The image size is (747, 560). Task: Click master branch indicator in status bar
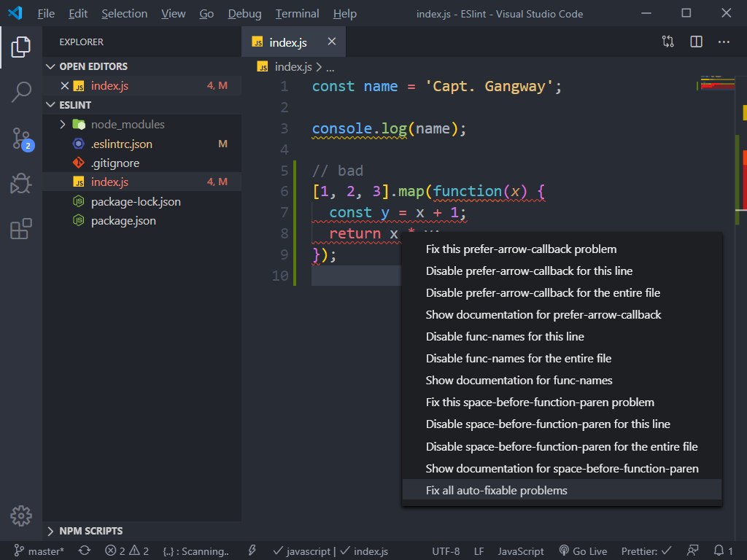39,551
